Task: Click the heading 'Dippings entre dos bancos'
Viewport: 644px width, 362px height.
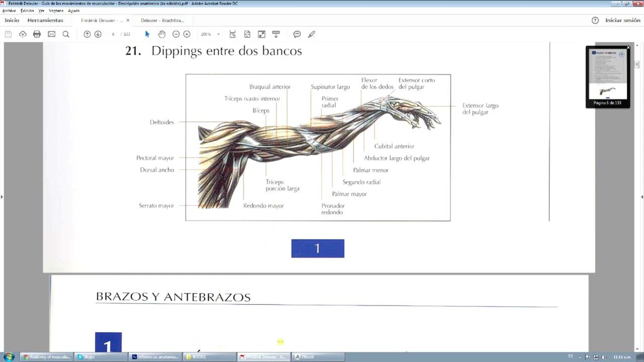Action: 226,51
